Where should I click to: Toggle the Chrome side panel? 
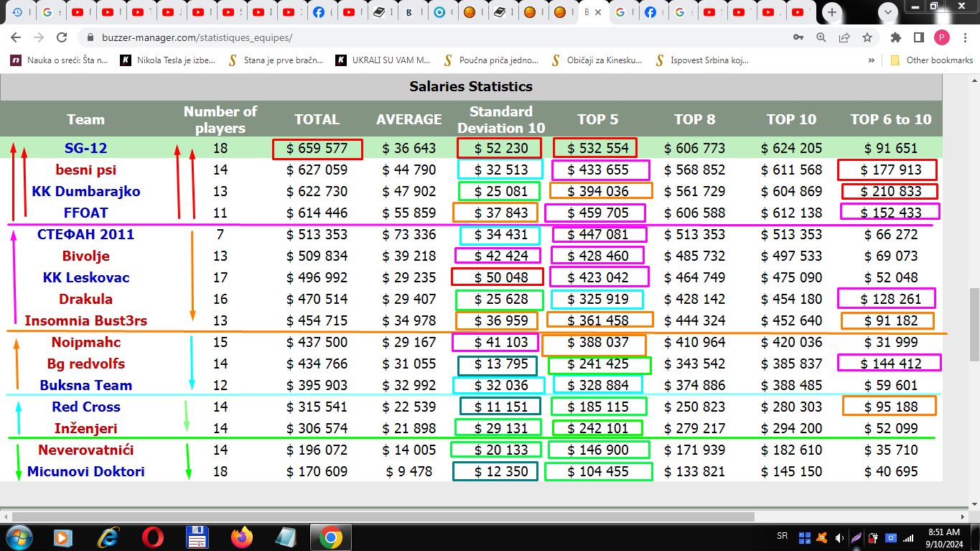coord(918,37)
